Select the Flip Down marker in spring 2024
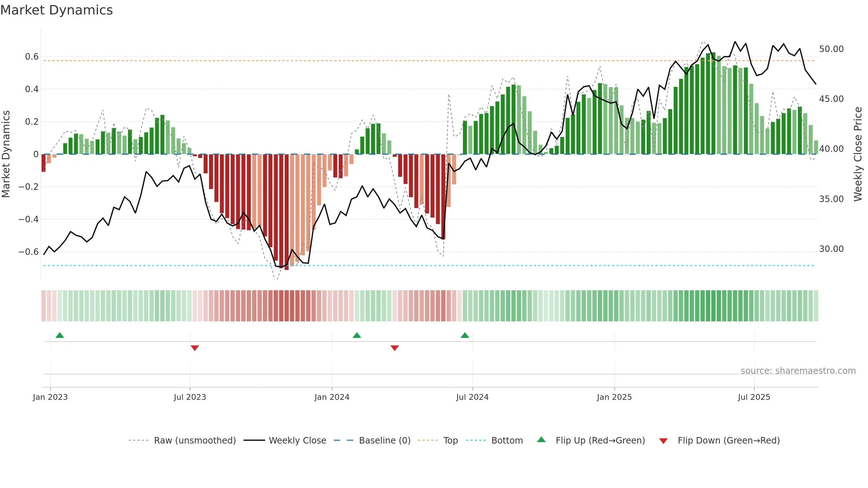Viewport: 868px width, 488px height. click(x=395, y=348)
